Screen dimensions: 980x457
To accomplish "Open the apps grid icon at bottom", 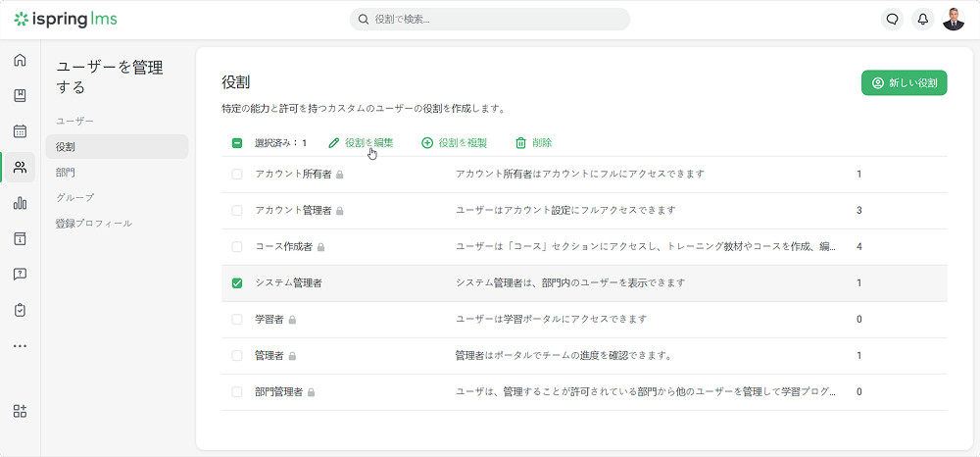I will click(x=20, y=411).
